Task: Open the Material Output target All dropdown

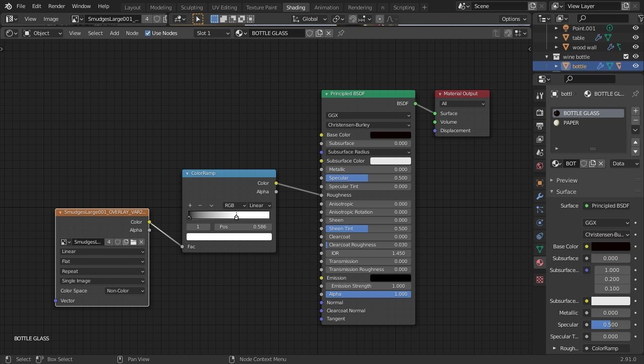Action: [463, 104]
